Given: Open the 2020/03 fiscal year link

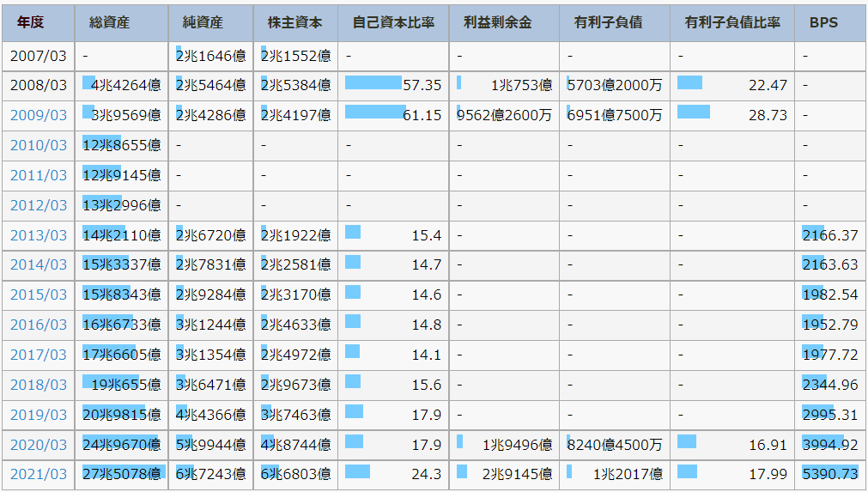Looking at the screenshot, I should (x=38, y=445).
